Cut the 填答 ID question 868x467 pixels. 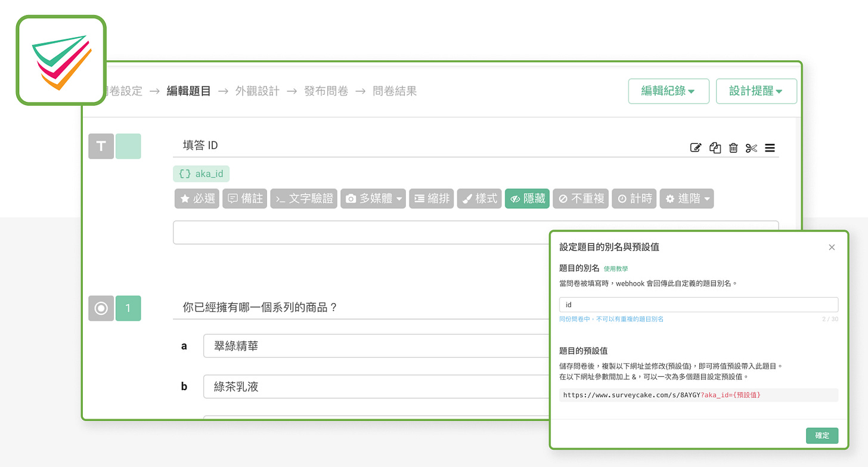click(751, 147)
